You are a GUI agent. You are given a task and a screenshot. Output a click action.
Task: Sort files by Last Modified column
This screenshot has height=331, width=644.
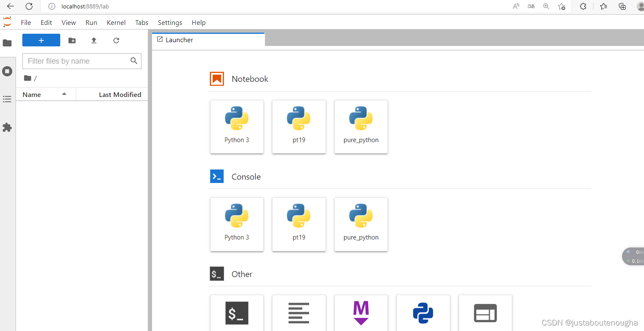[x=112, y=94]
